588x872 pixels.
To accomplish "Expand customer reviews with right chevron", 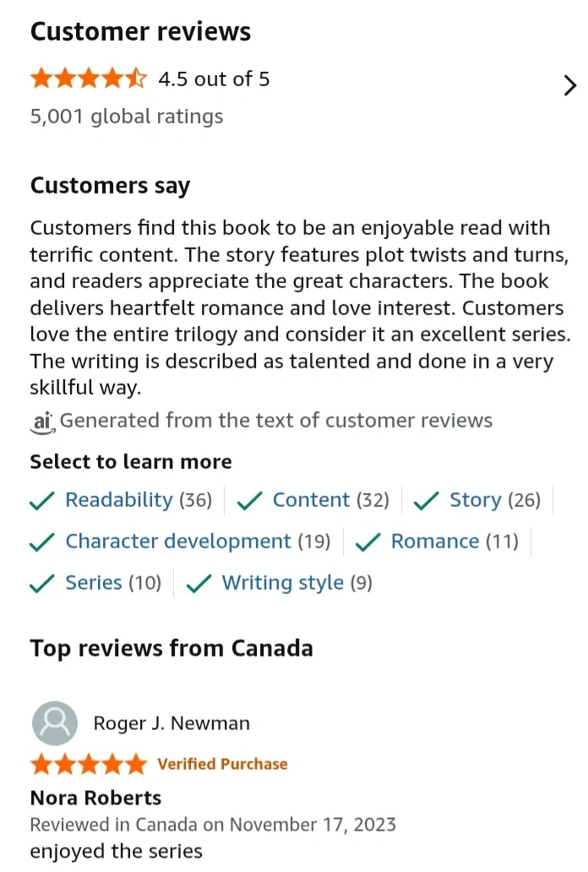I will pyautogui.click(x=570, y=85).
